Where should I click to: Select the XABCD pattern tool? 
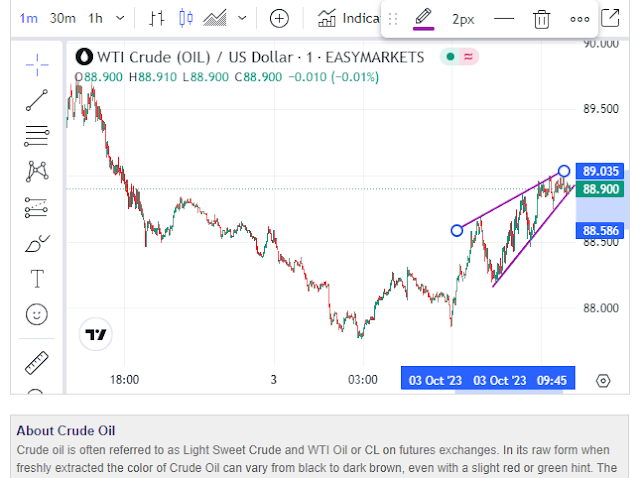pos(37,171)
